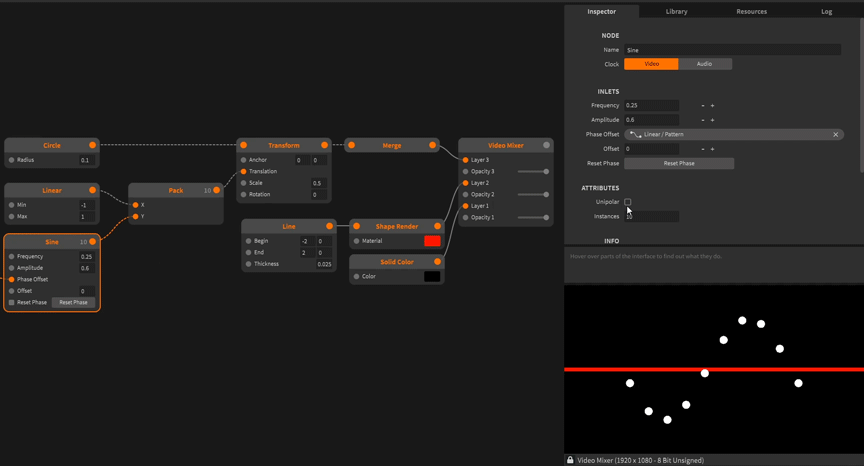Set Clock to Video
This screenshot has width=864, height=466.
(651, 64)
